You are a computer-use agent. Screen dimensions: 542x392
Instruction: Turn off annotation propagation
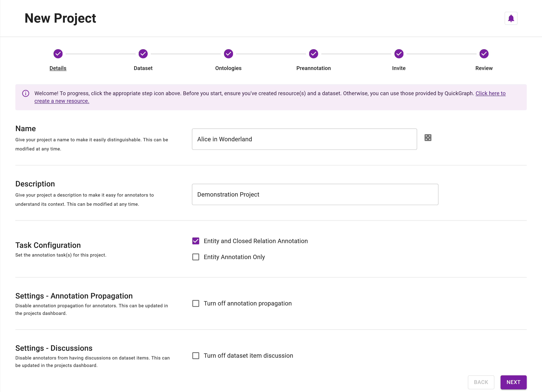(196, 303)
